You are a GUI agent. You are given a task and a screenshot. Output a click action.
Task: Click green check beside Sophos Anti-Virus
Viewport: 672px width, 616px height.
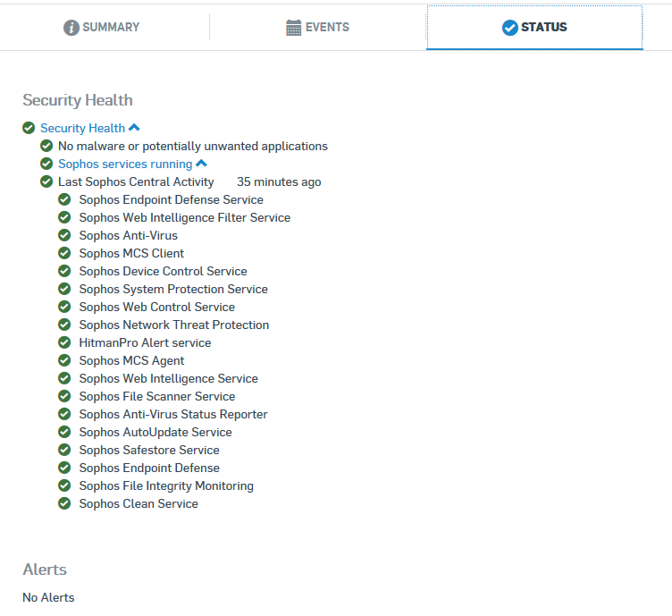tap(64, 235)
